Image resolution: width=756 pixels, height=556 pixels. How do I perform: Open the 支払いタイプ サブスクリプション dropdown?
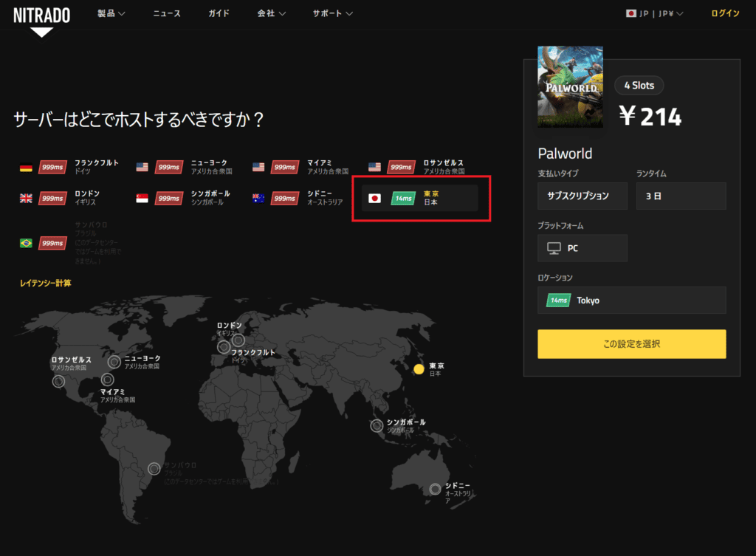tap(583, 196)
